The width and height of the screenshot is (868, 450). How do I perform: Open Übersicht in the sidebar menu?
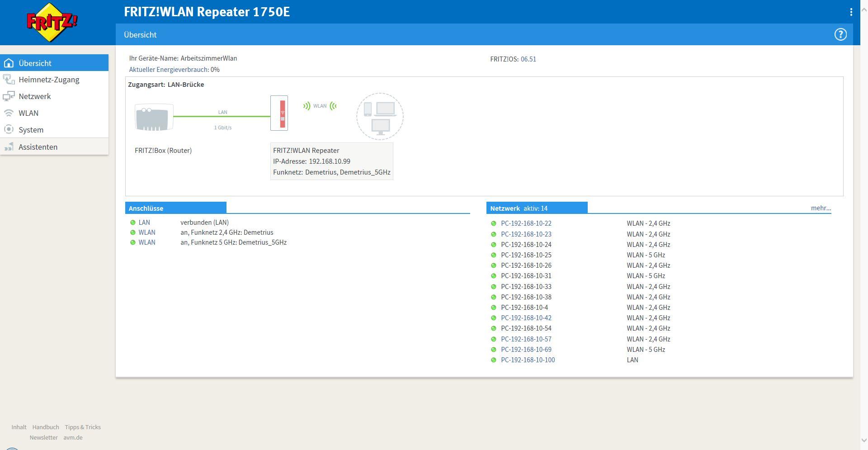coord(54,63)
